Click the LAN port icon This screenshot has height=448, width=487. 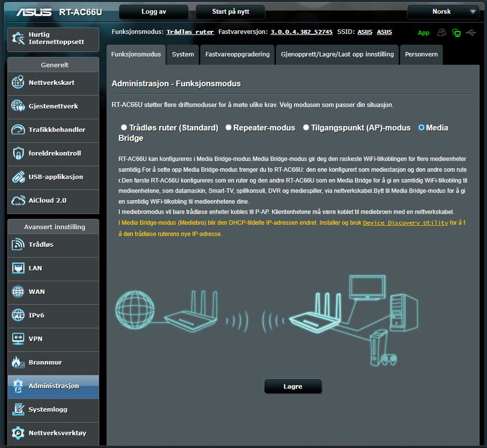click(x=18, y=268)
